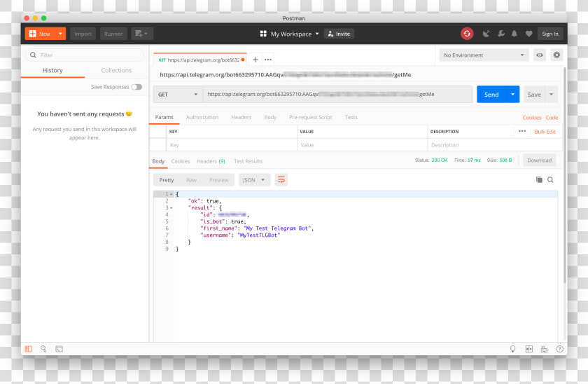Screen dimensions: 588x384
Task: Collapse the JSON fold arrow on line 1
Action: coord(171,194)
